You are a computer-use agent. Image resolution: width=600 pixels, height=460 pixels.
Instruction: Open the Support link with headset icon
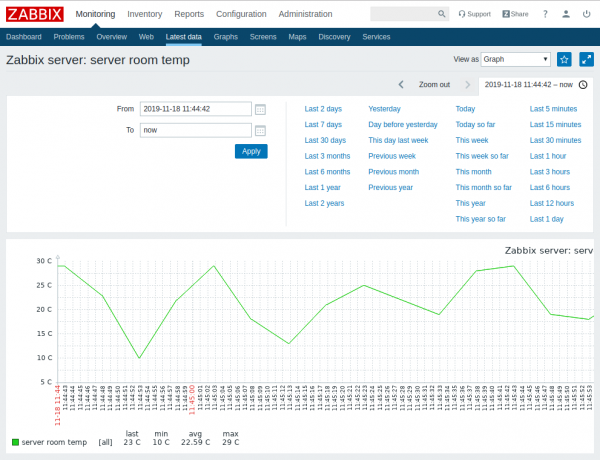pyautogui.click(x=474, y=15)
